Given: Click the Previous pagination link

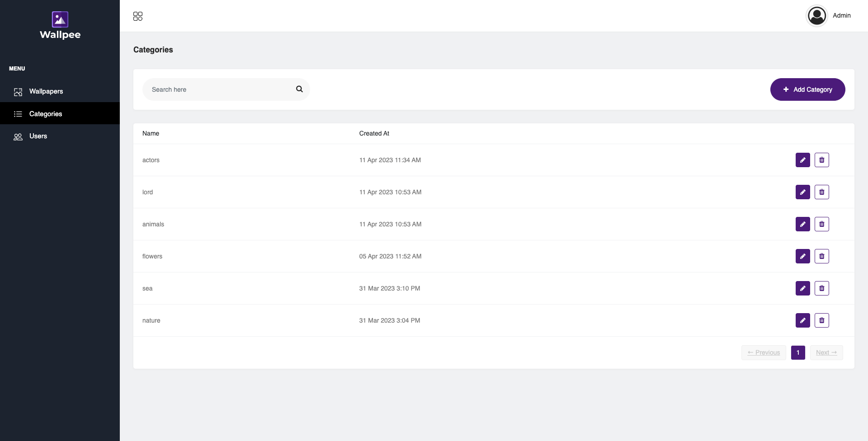Looking at the screenshot, I should pyautogui.click(x=764, y=352).
